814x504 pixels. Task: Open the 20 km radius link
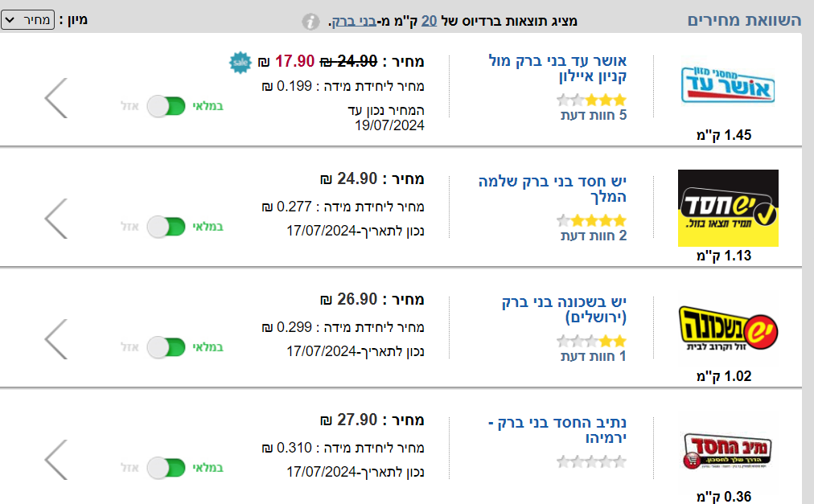pyautogui.click(x=429, y=21)
